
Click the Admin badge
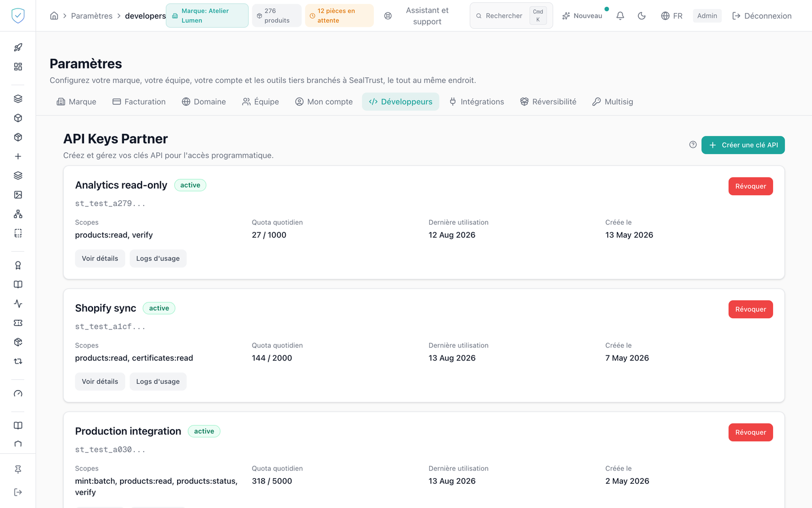707,16
